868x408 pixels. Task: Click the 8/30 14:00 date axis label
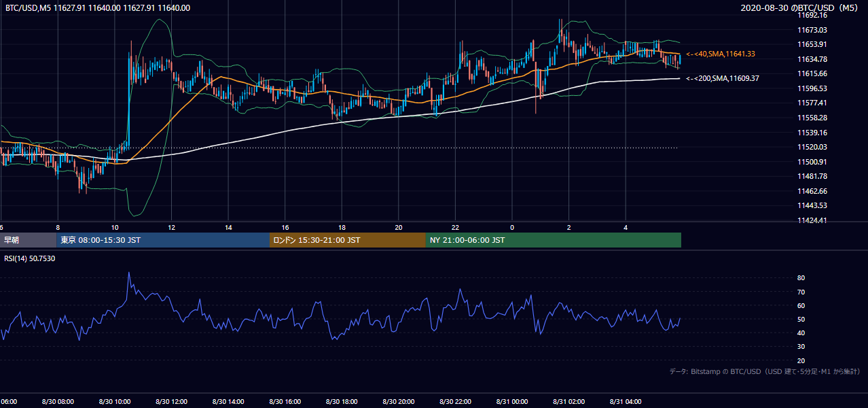(x=228, y=402)
